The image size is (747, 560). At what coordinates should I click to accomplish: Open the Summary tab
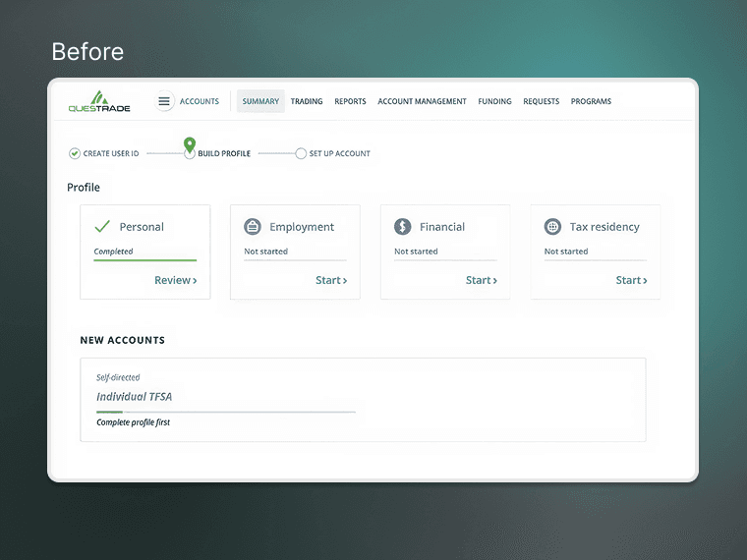(x=260, y=101)
